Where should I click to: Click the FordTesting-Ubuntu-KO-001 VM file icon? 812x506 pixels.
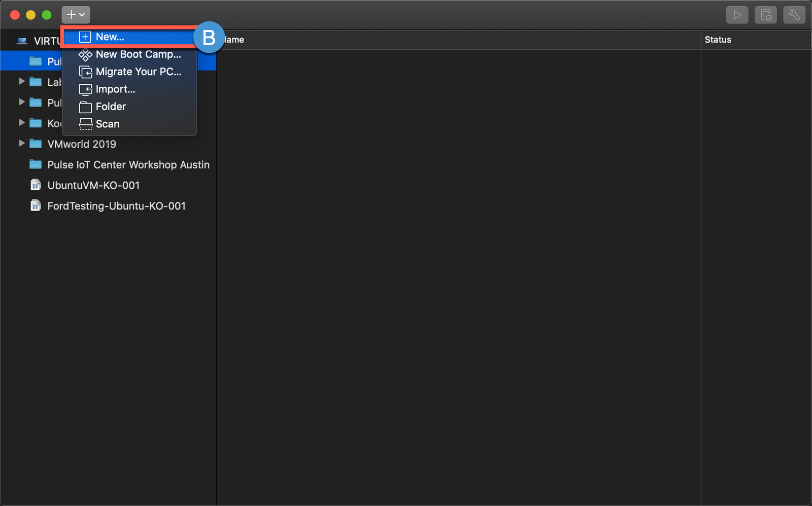point(36,206)
